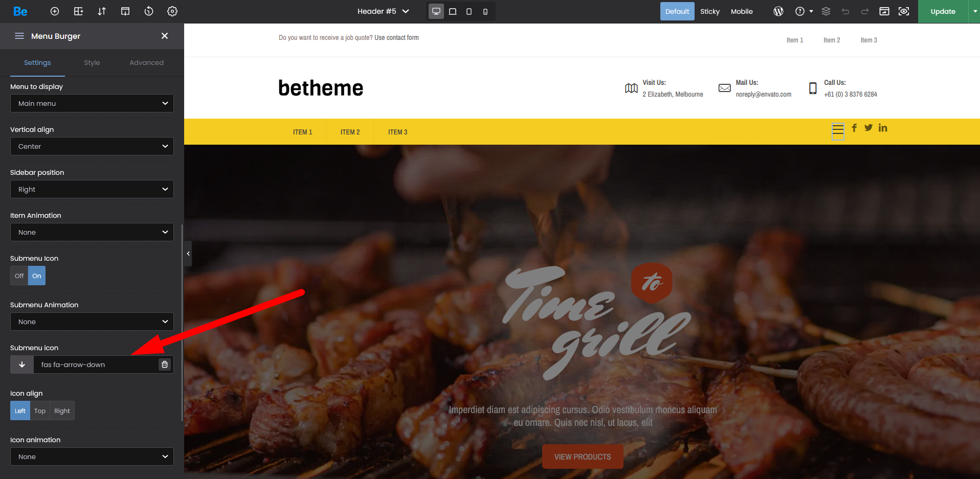Switch to the Style tab

coord(92,62)
